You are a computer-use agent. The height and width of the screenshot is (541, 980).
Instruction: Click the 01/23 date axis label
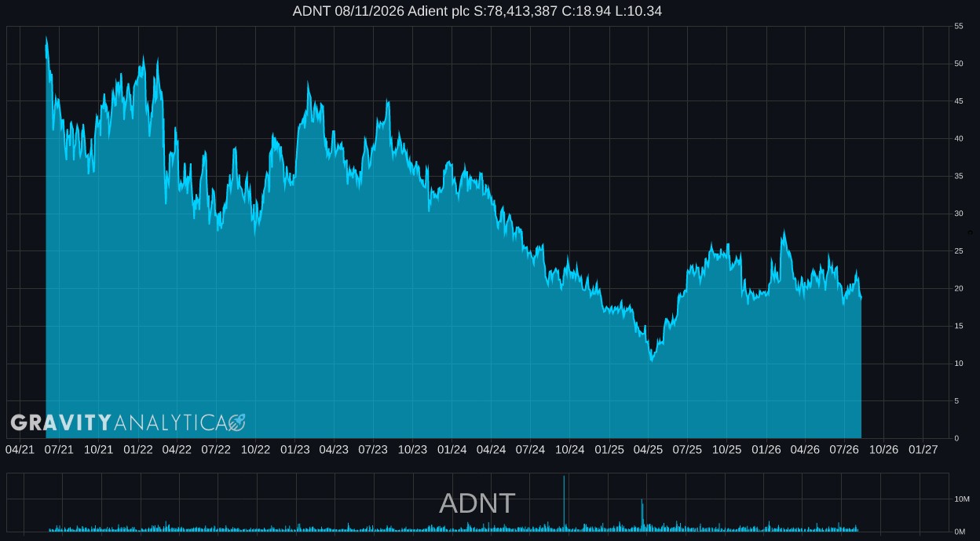294,450
